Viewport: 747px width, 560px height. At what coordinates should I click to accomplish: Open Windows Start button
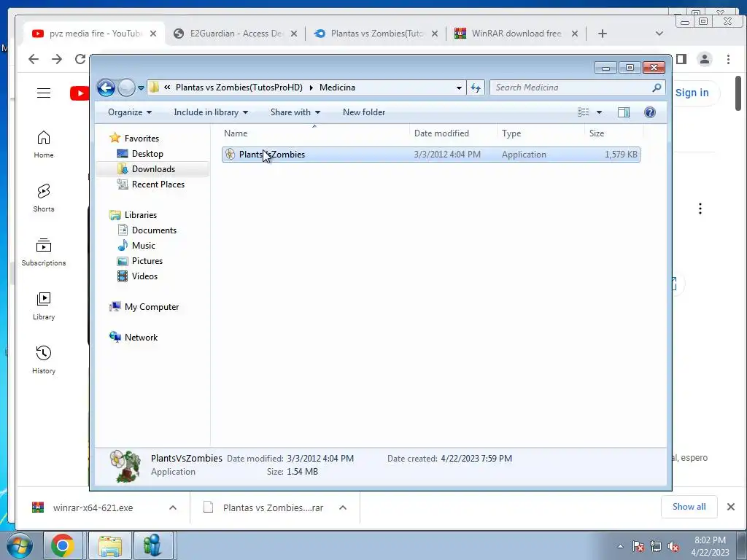coord(20,545)
